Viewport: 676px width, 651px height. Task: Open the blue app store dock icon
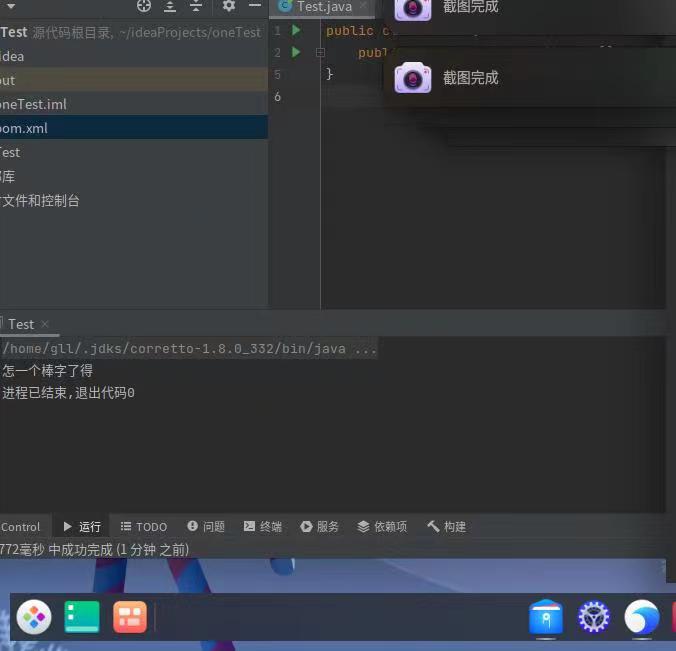pyautogui.click(x=546, y=617)
